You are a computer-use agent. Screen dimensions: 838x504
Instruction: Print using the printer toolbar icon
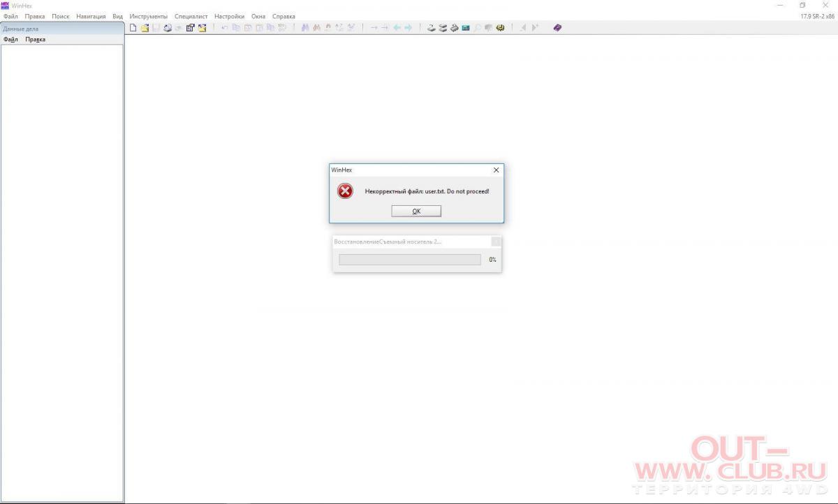[168, 28]
